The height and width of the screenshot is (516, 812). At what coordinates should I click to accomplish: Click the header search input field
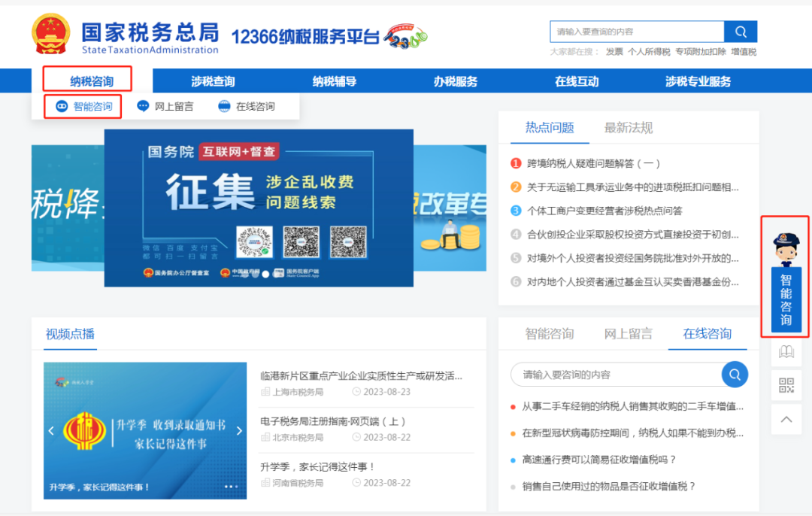tap(637, 32)
